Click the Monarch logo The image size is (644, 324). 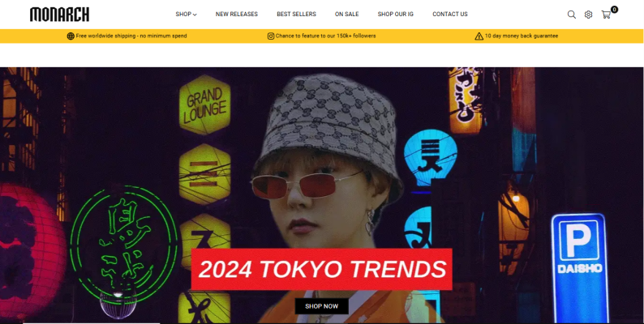[59, 15]
